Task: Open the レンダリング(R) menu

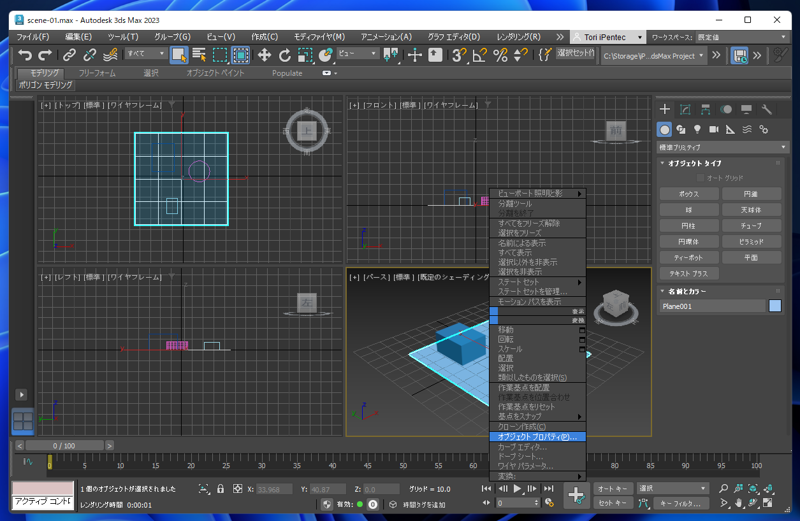Action: [518, 37]
